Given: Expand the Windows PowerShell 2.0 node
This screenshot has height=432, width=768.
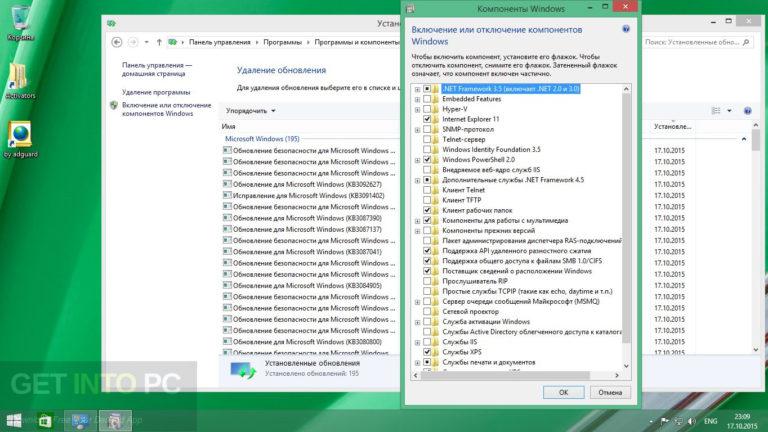Looking at the screenshot, I should pyautogui.click(x=417, y=160).
